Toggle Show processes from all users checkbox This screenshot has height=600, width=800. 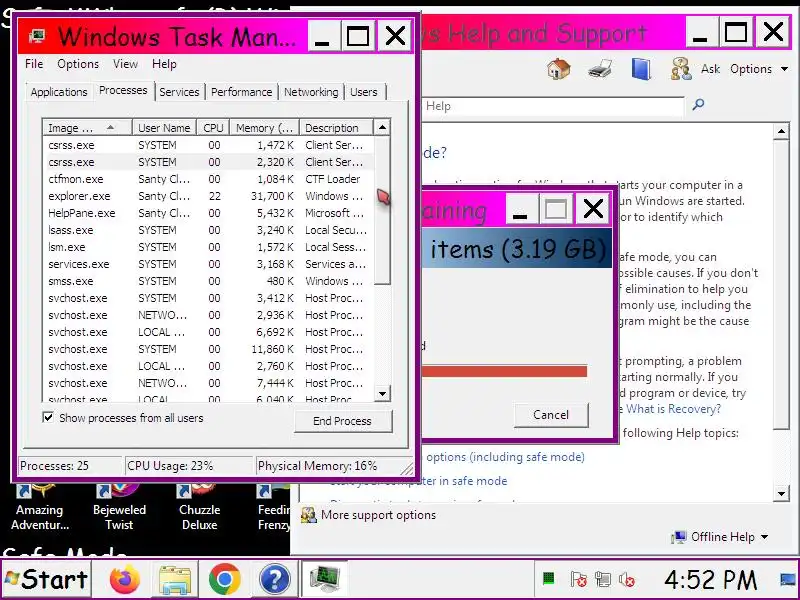click(48, 417)
